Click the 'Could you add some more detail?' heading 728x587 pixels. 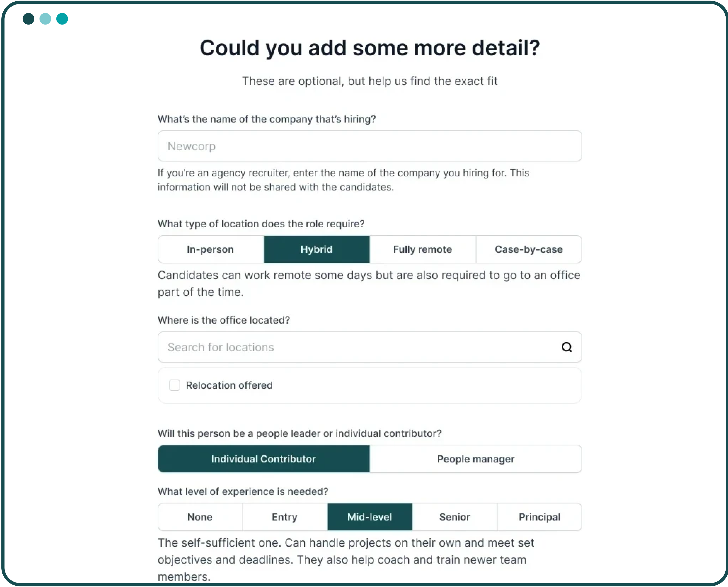pos(370,48)
